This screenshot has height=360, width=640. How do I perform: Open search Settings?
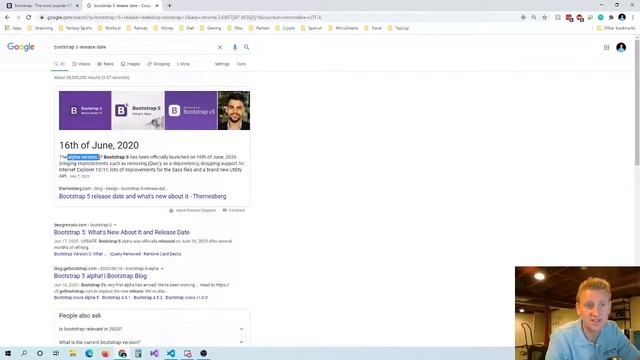click(x=222, y=64)
